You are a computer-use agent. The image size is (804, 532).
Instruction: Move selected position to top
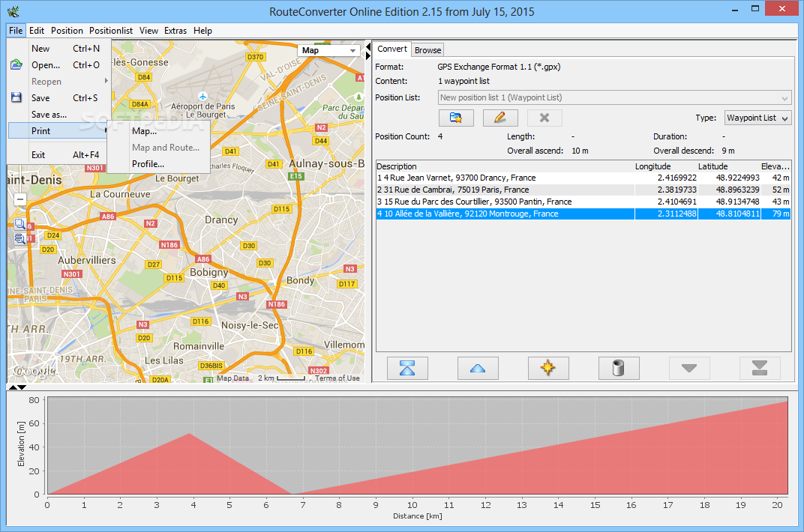point(407,368)
